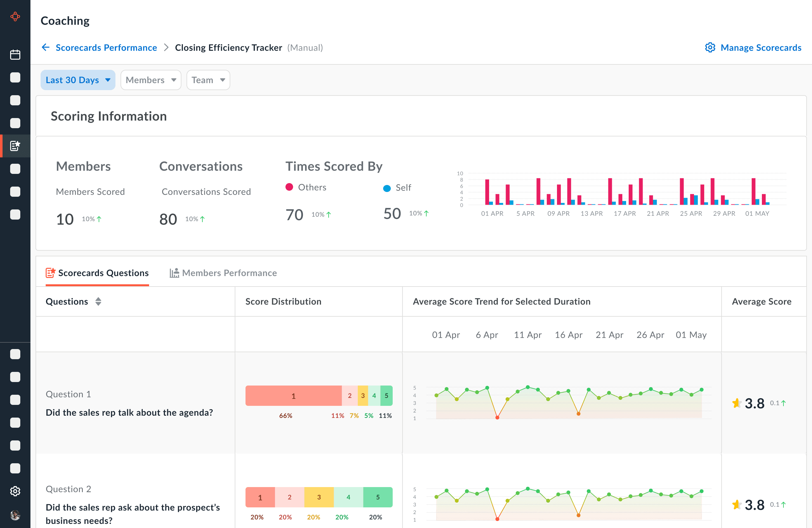Image resolution: width=812 pixels, height=528 pixels.
Task: Click the Members Performance tab chart icon
Action: tap(174, 273)
